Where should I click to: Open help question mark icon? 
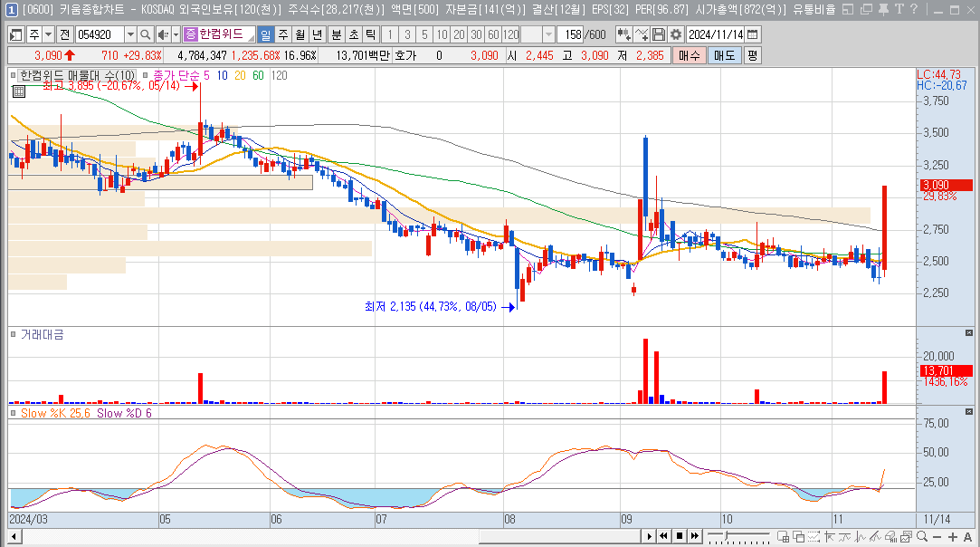pyautogui.click(x=914, y=9)
